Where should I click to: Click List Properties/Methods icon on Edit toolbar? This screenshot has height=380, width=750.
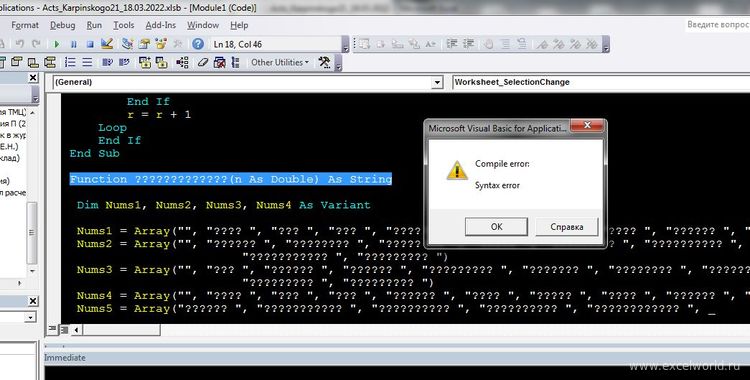point(364,44)
